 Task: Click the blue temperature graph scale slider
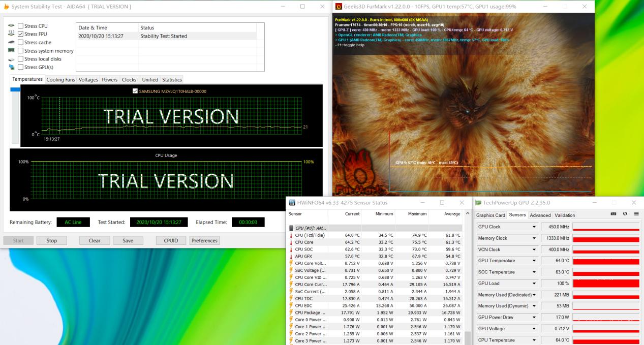tap(15, 90)
